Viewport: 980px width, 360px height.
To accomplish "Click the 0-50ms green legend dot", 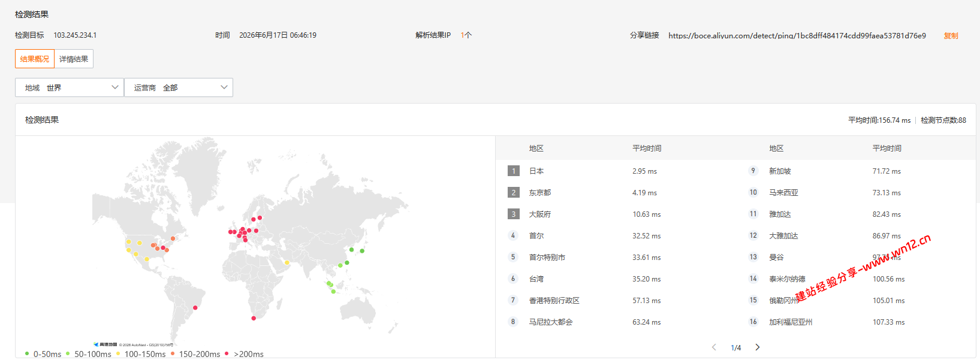I will 27,353.
